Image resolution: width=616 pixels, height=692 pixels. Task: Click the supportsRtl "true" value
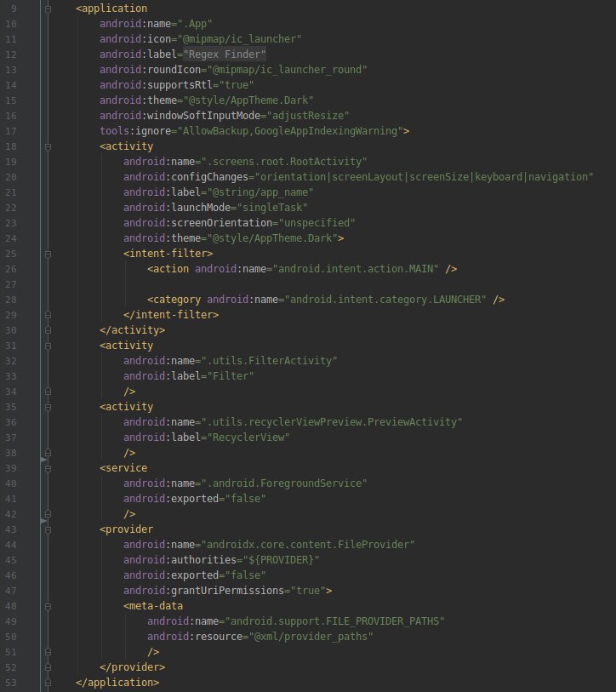(x=237, y=85)
